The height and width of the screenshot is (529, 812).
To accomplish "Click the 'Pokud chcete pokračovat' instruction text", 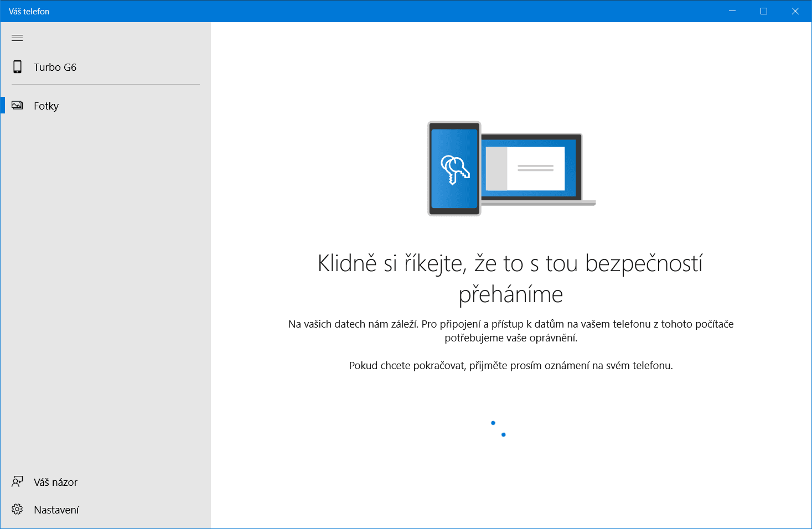I will [511, 366].
